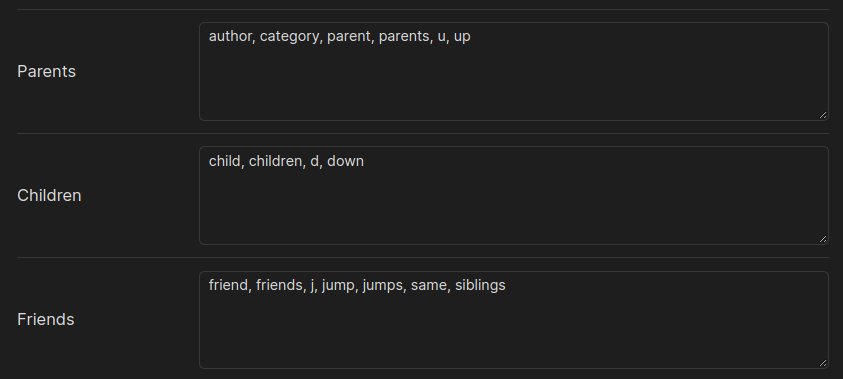Click the Parents setting label
This screenshot has height=379, width=843.
click(x=46, y=71)
